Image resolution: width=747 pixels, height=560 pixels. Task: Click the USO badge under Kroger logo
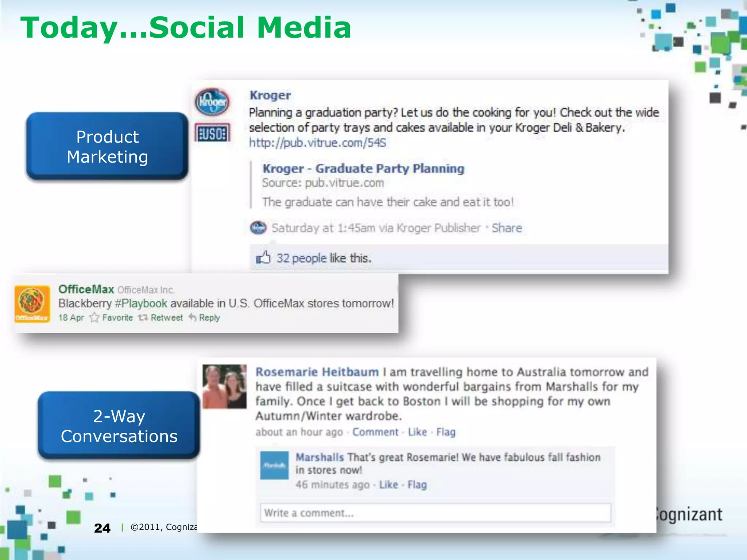pos(212,133)
